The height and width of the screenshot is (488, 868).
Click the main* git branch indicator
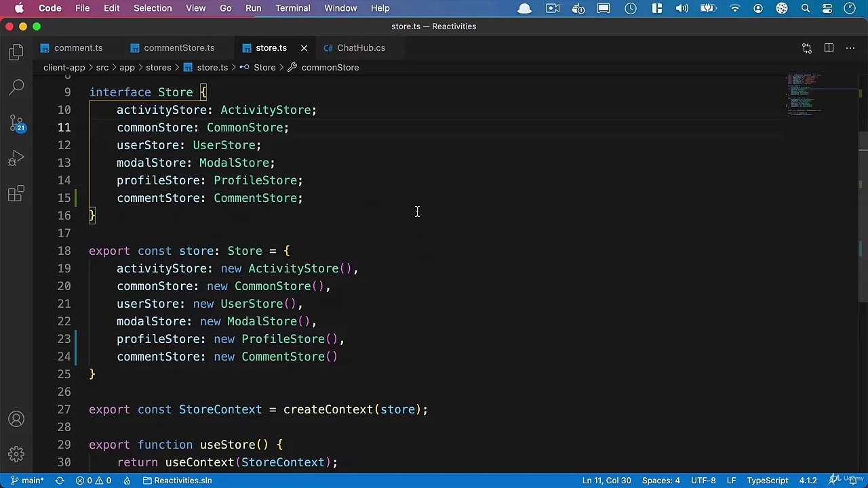tap(27, 481)
